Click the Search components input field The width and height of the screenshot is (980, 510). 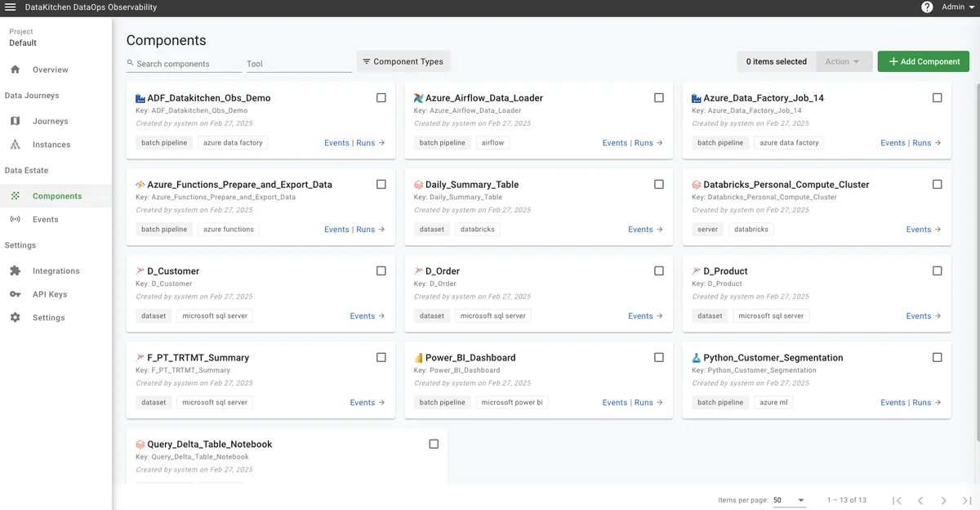tap(184, 64)
